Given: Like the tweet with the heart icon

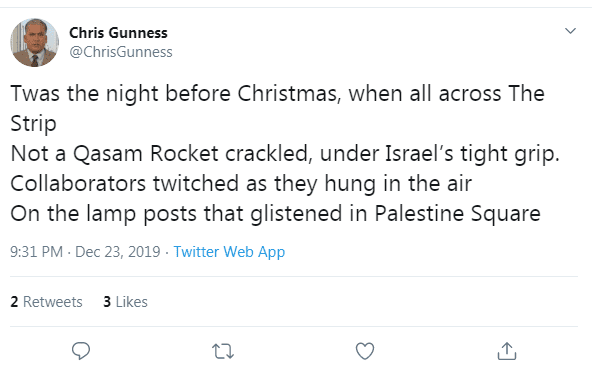Looking at the screenshot, I should (x=365, y=351).
